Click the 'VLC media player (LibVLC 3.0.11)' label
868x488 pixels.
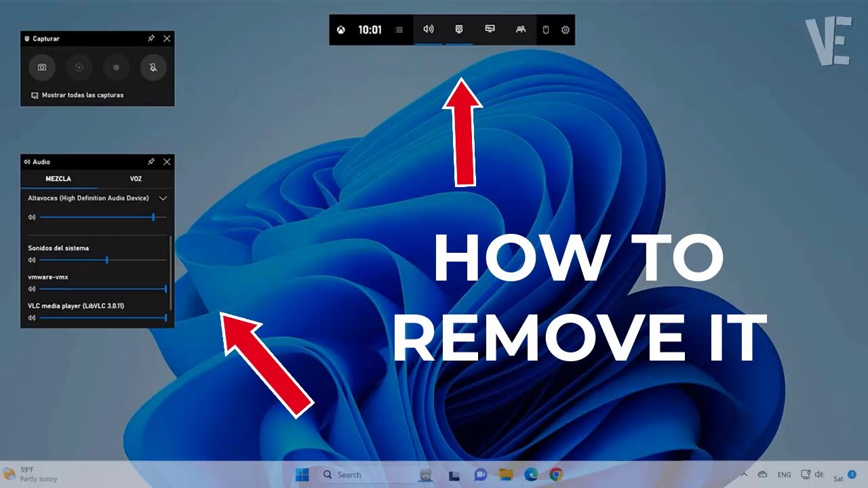tap(76, 306)
